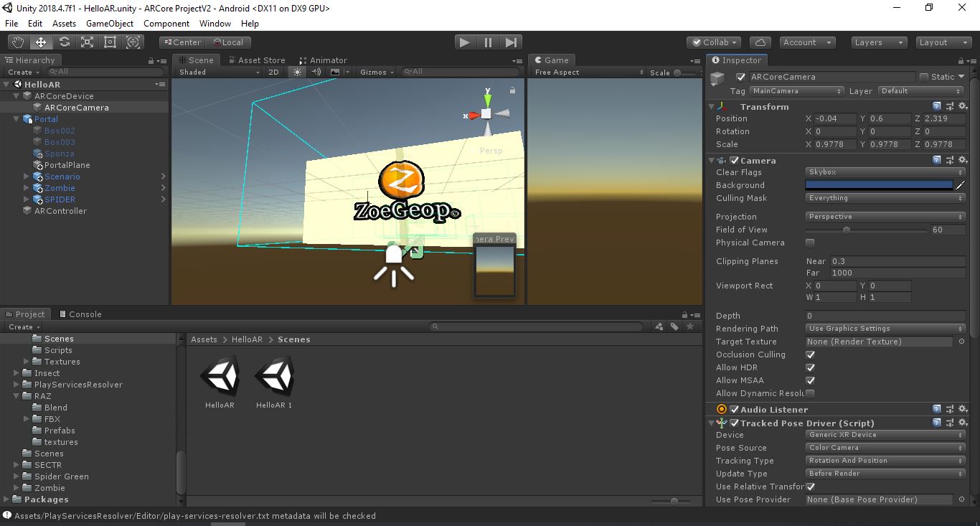Open the Clear Flags dropdown
Image resolution: width=980 pixels, height=526 pixels.
pyautogui.click(x=885, y=172)
